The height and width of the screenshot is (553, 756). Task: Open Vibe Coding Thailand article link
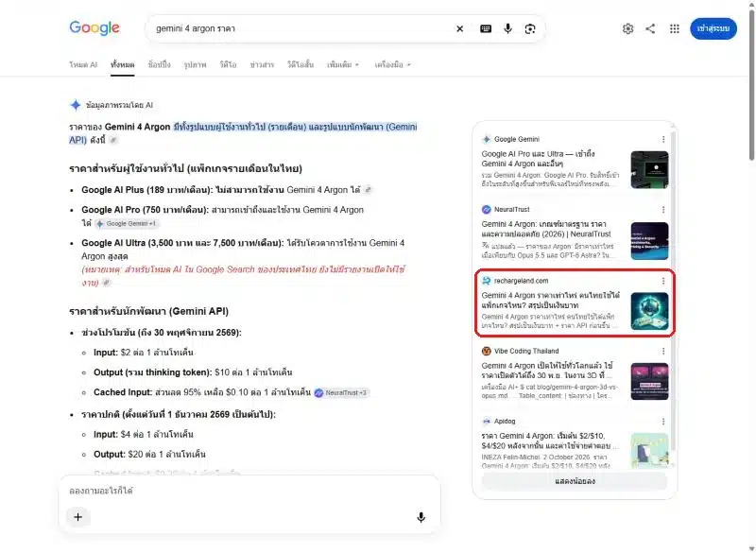click(547, 371)
